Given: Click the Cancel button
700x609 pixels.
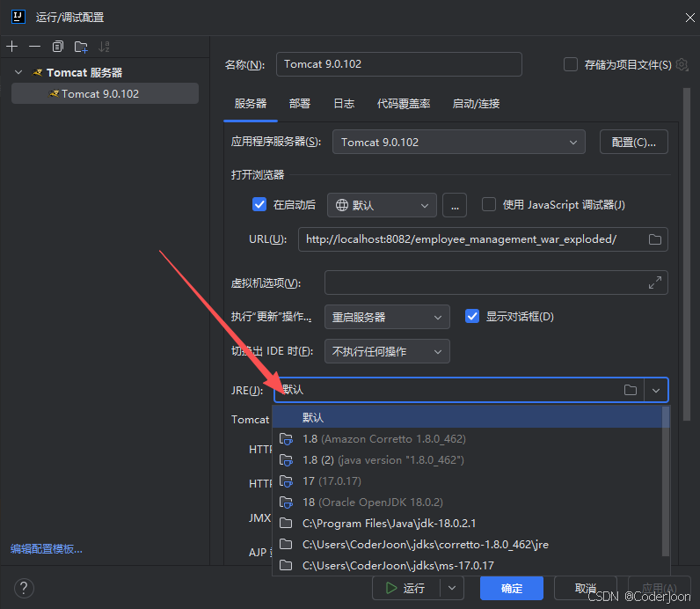Looking at the screenshot, I should pyautogui.click(x=586, y=588).
